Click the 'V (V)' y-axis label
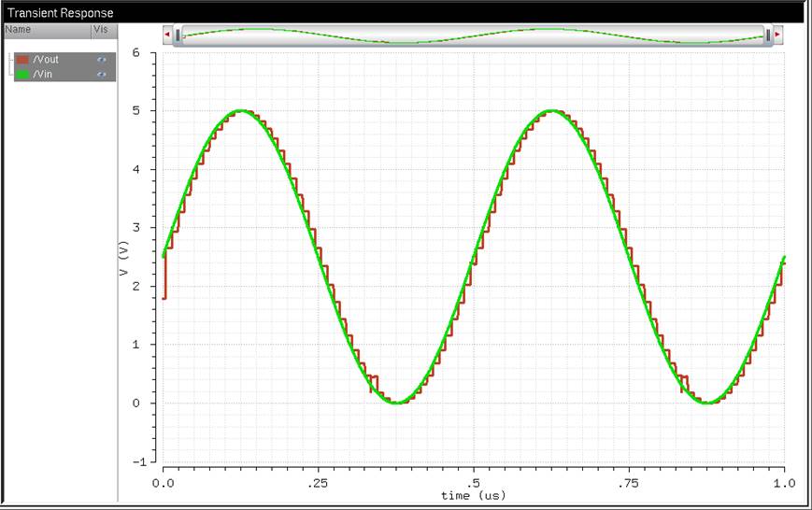The width and height of the screenshot is (812, 510). 124,258
